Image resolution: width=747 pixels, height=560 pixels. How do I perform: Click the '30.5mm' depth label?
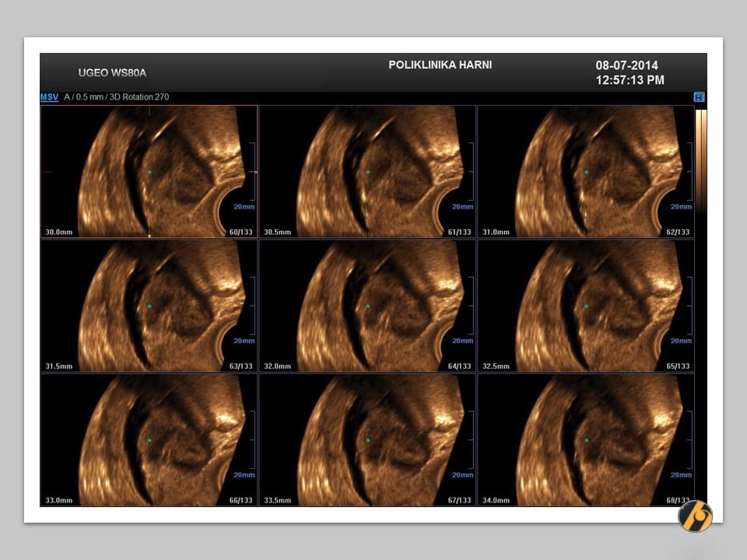coord(277,233)
